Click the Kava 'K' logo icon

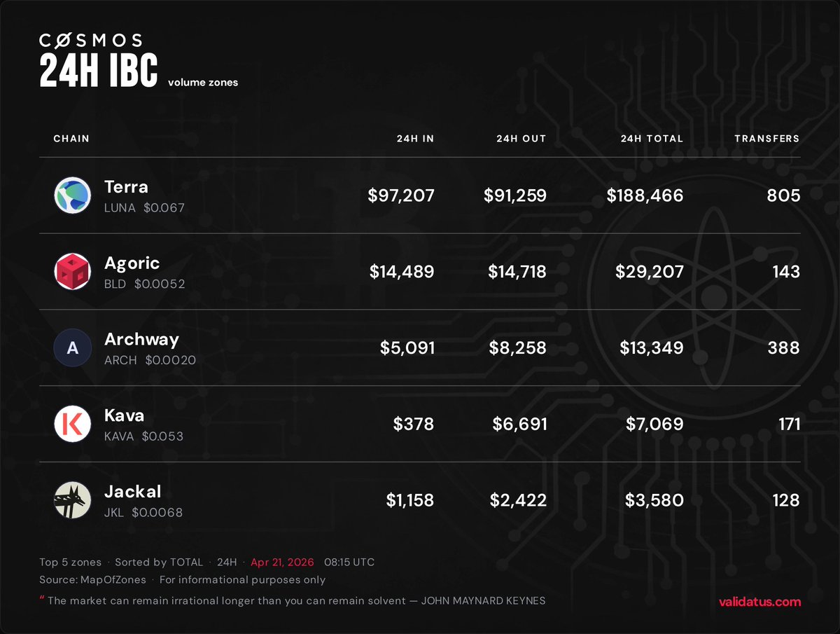[x=73, y=424]
